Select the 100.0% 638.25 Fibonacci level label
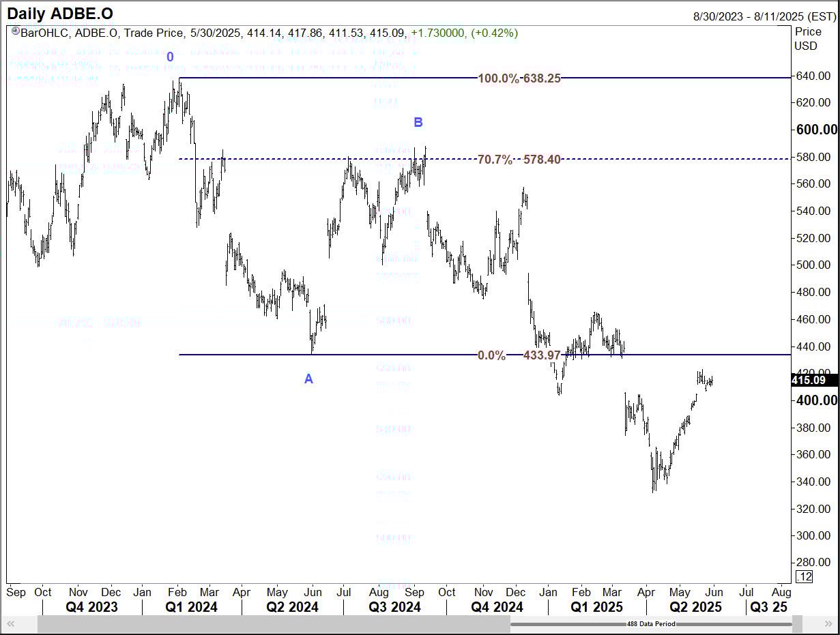Viewport: 840px width, 635px height. click(x=519, y=78)
